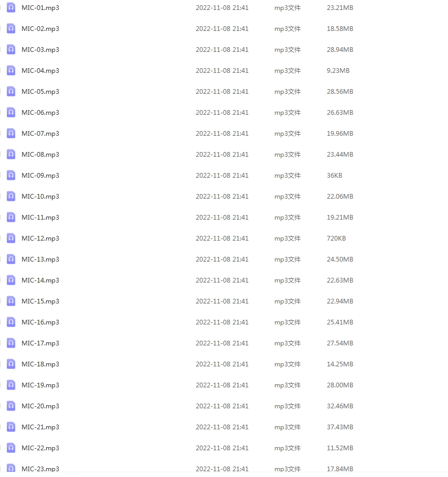Click the audio icon for MIC-16.mp3
This screenshot has width=448, height=477.
click(11, 322)
